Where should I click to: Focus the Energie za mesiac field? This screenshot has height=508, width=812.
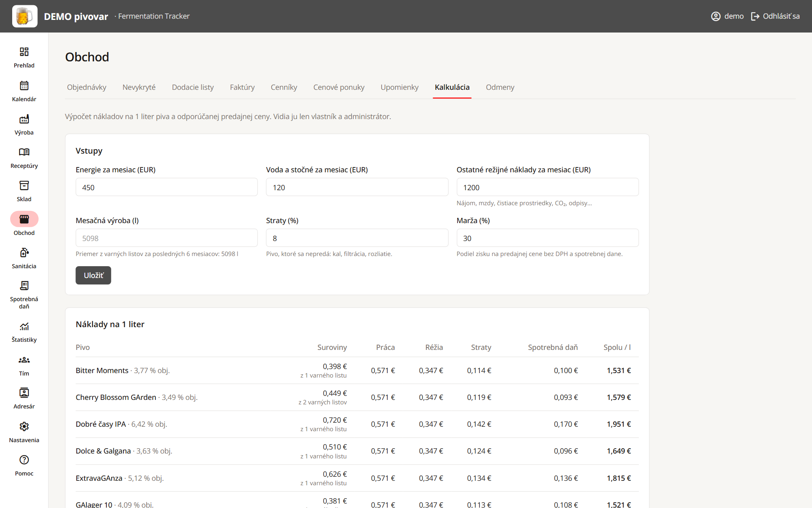166,187
